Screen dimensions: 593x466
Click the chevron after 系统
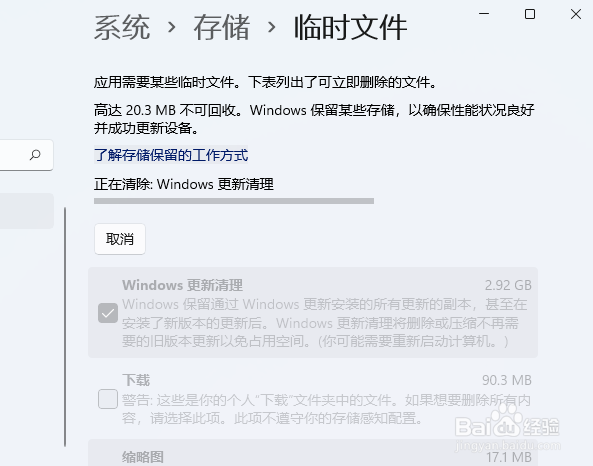pos(172,27)
